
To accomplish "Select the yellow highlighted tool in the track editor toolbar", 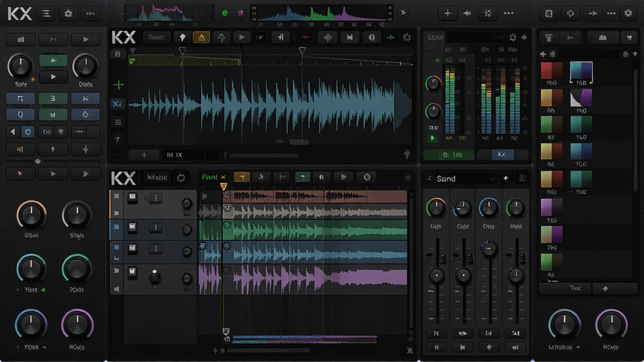I will coord(241,177).
